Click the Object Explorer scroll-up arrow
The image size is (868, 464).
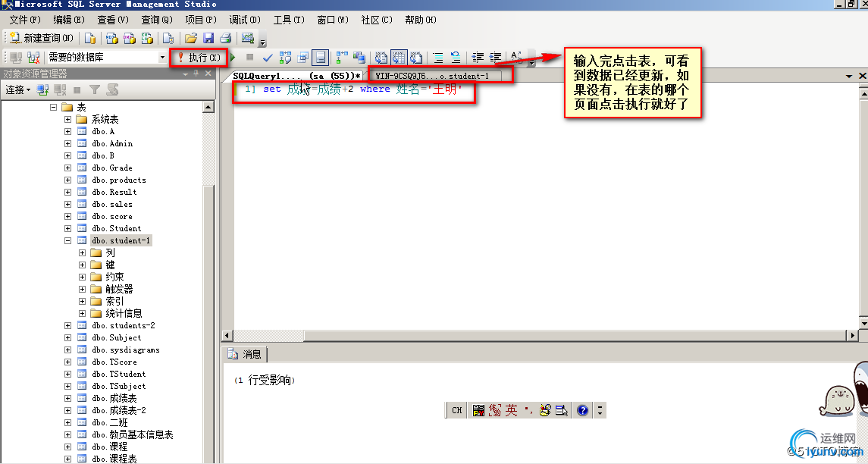coord(208,107)
